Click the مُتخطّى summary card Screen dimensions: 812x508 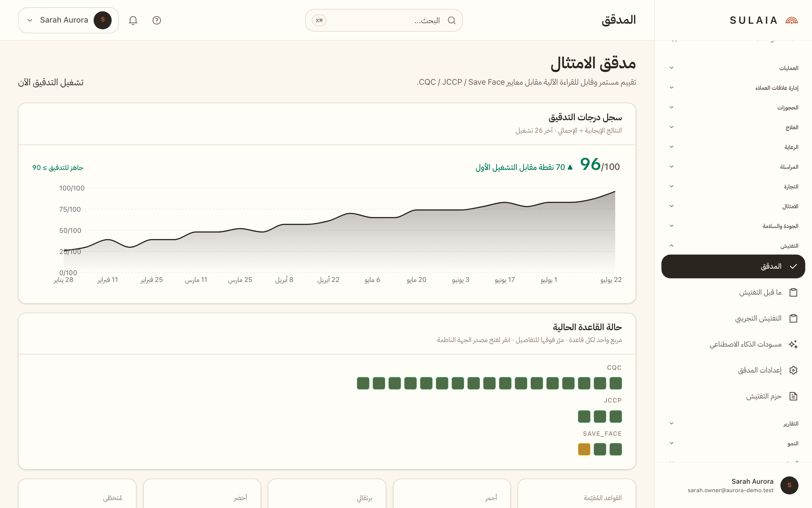click(77, 494)
